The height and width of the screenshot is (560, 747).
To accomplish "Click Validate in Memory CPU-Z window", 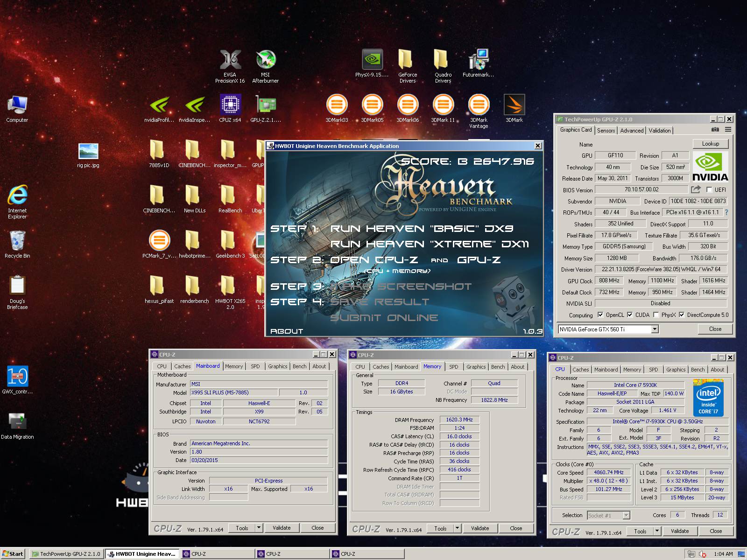I will tap(480, 528).
